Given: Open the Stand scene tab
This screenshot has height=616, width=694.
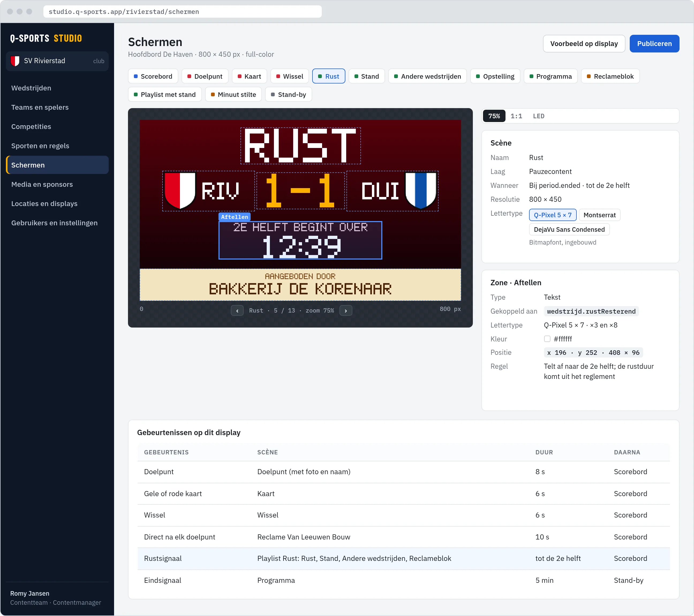Looking at the screenshot, I should (x=366, y=76).
